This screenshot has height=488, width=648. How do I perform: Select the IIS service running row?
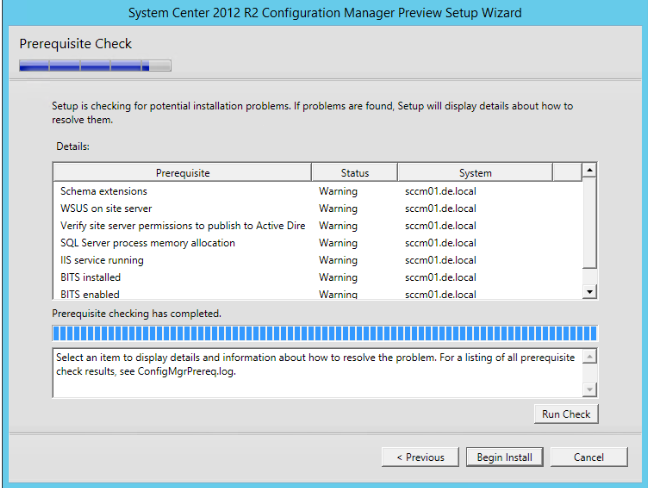102,260
